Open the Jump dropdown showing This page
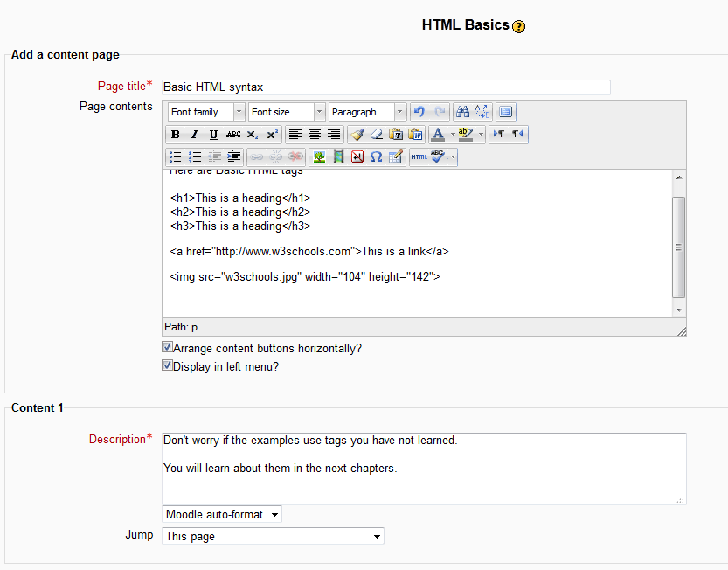Viewport: 728px width, 570px height. coord(273,536)
